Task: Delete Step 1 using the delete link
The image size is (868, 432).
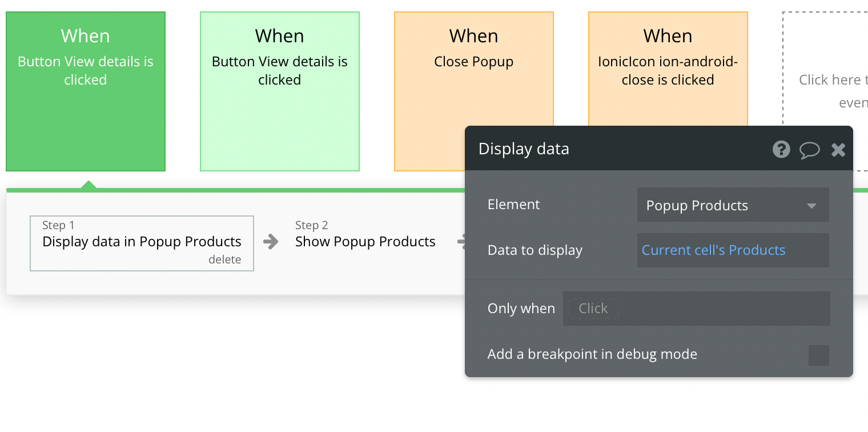Action: coord(224,259)
